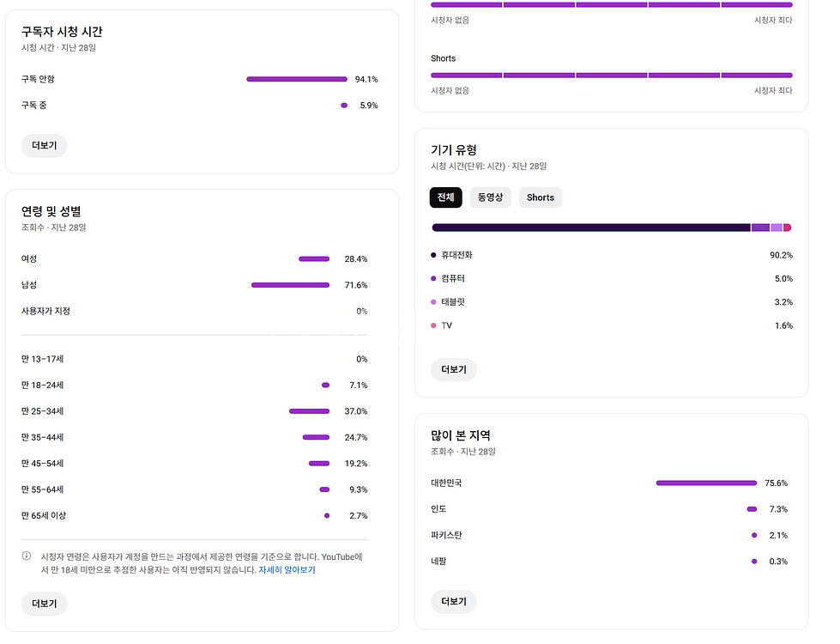Click the 인도 region row
This screenshot has height=644, width=840.
(x=609, y=509)
